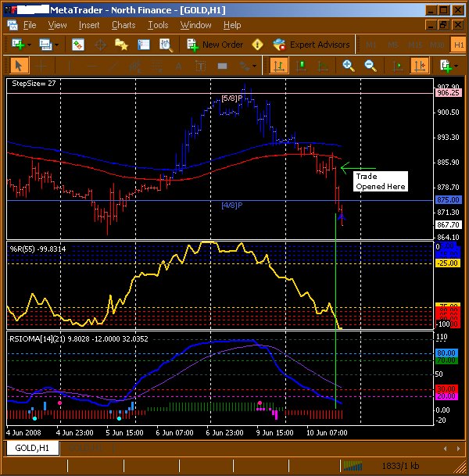This screenshot has width=469, height=476.
Task: Open the Tools menu
Action: 158,25
